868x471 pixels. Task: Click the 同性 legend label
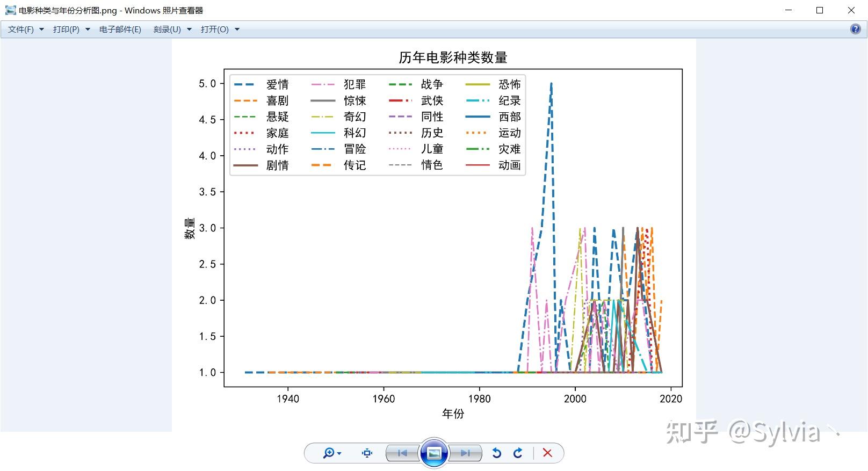click(x=432, y=117)
